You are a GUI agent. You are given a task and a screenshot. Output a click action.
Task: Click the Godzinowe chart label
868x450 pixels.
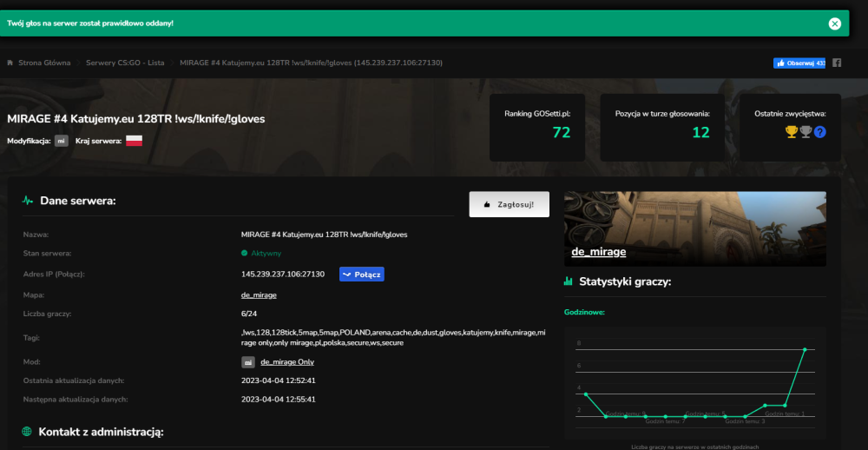pyautogui.click(x=584, y=312)
